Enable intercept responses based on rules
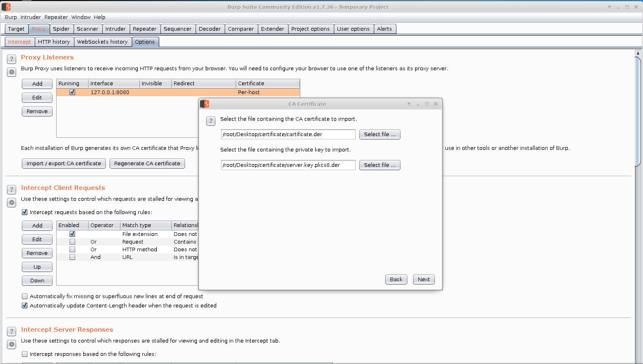 click(x=25, y=354)
